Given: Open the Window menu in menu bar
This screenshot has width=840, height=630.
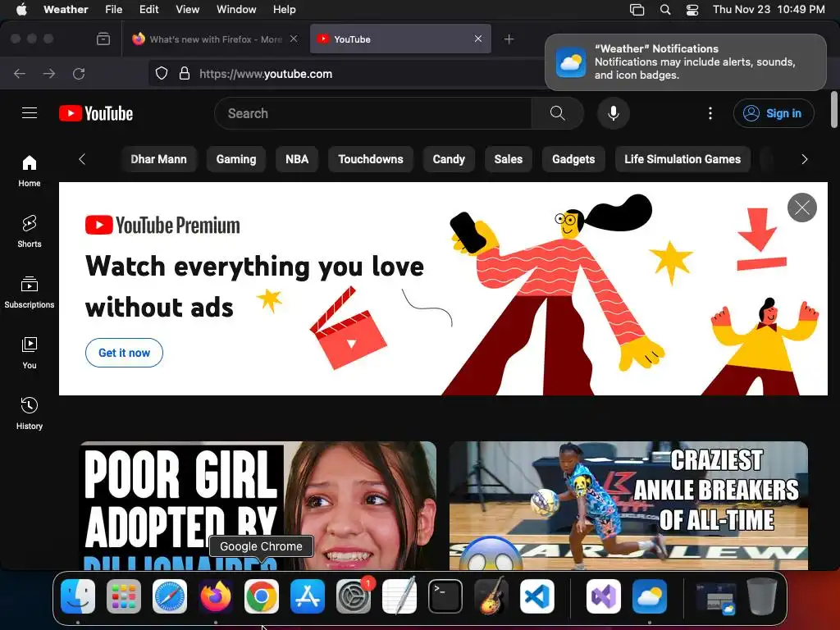Looking at the screenshot, I should [x=236, y=9].
